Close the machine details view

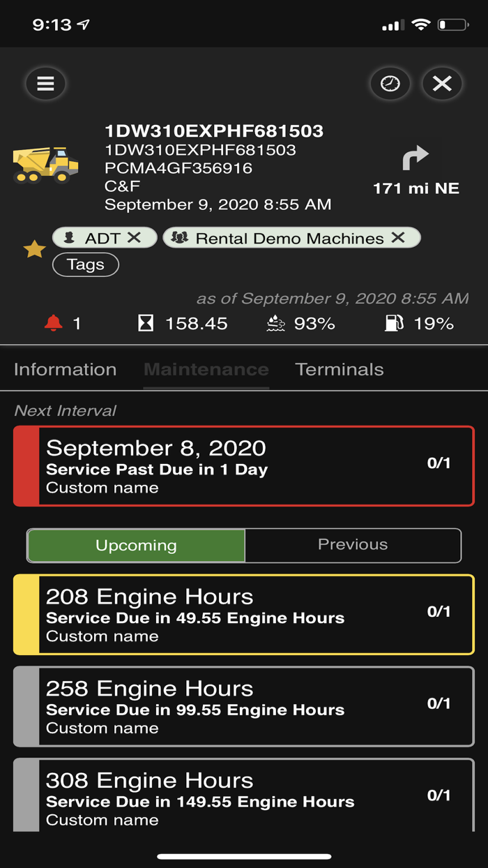[442, 84]
